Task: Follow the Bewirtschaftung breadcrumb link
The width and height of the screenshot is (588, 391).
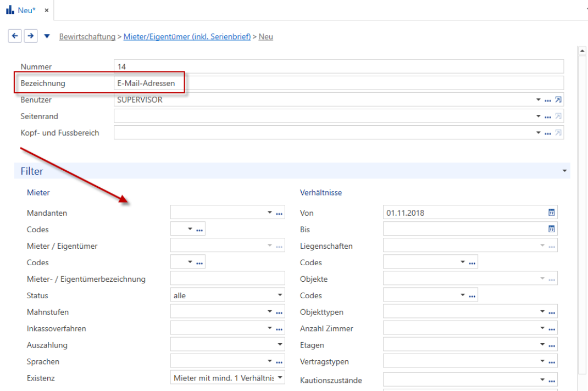Action: click(x=87, y=37)
